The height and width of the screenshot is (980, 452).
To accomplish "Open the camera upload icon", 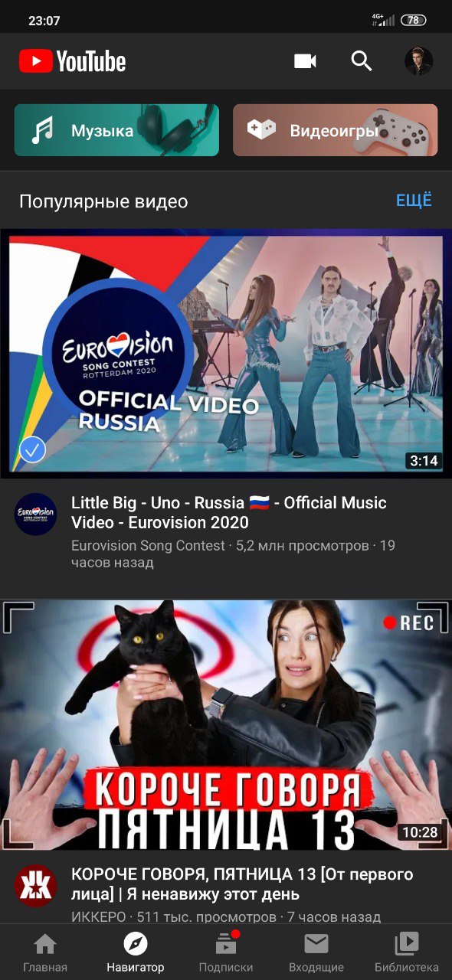I will [x=305, y=61].
